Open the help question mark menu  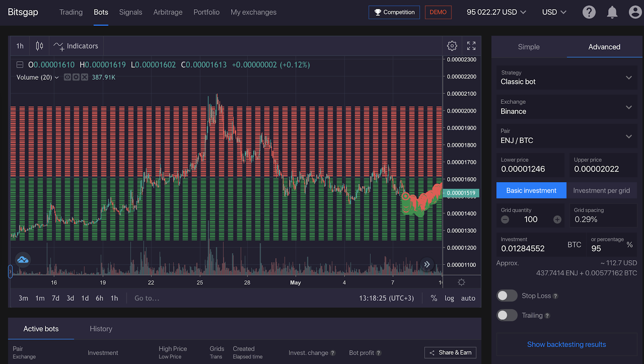[x=589, y=12]
